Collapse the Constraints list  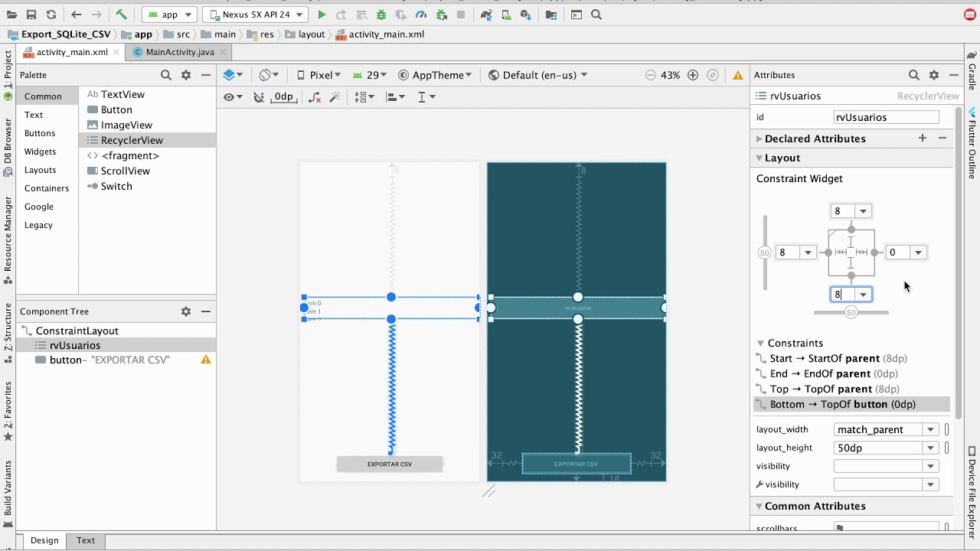pyautogui.click(x=761, y=343)
